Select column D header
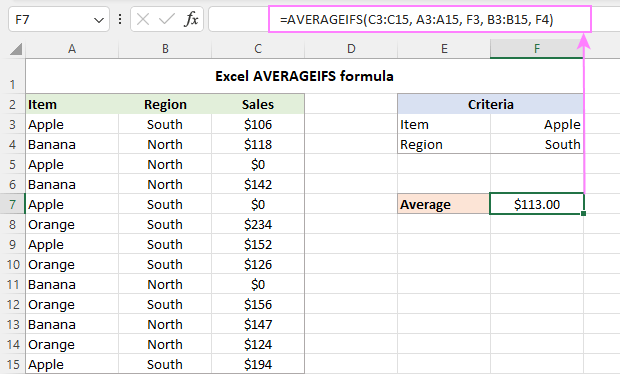Image resolution: width=620 pixels, height=374 pixels. point(351,49)
